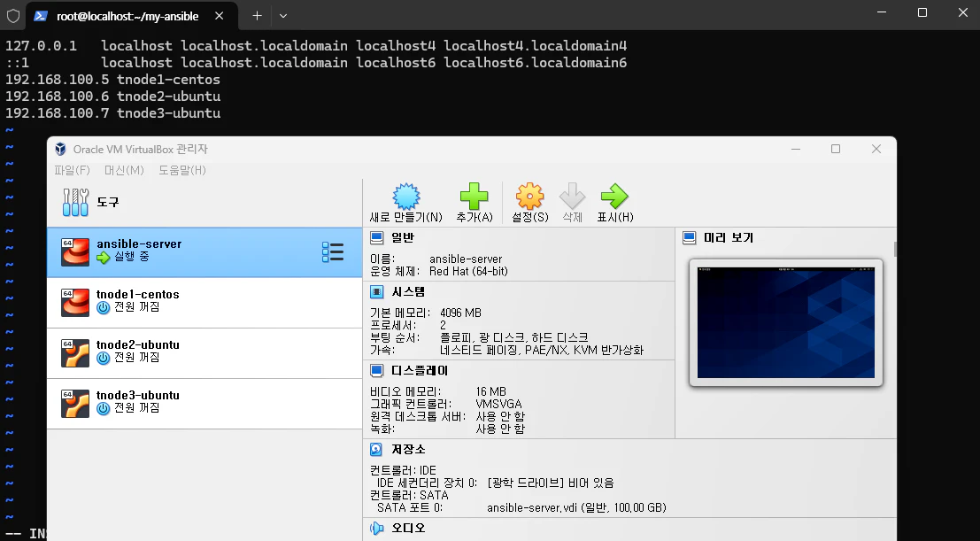This screenshot has width=980, height=541.
Task: Click the System (시스템) section header
Action: click(408, 291)
